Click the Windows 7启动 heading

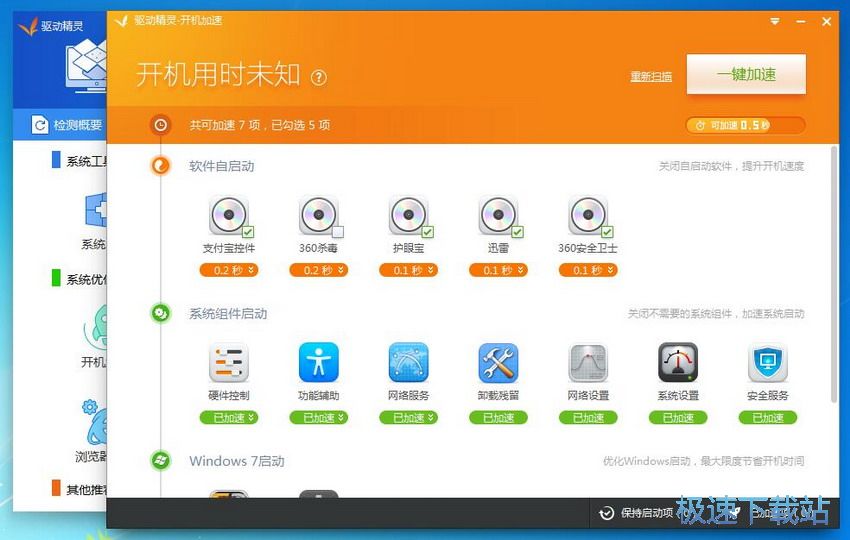click(237, 461)
